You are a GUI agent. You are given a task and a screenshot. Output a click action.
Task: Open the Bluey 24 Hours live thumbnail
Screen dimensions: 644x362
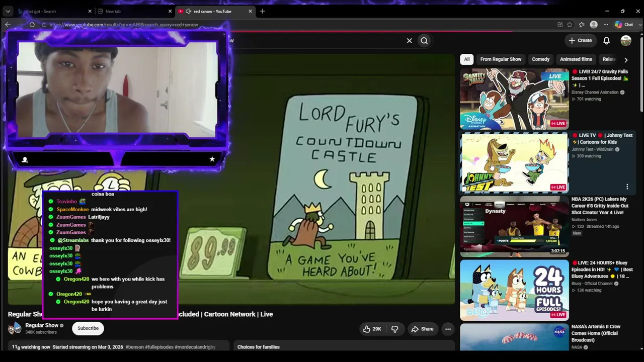tap(514, 290)
